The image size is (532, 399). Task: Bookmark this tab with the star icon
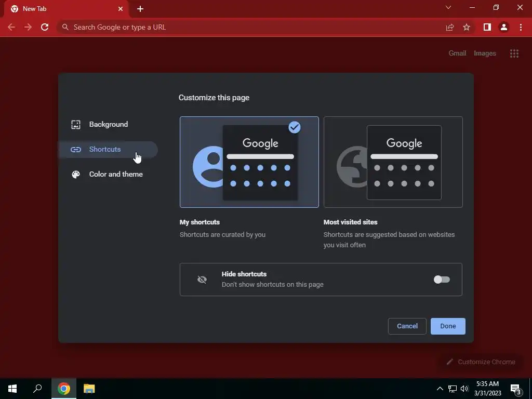(467, 27)
